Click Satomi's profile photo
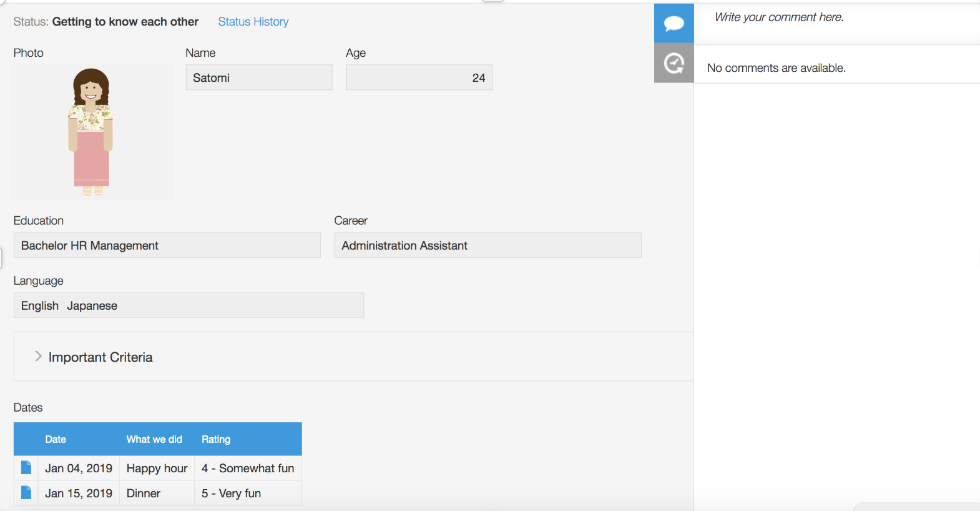 pos(92,132)
